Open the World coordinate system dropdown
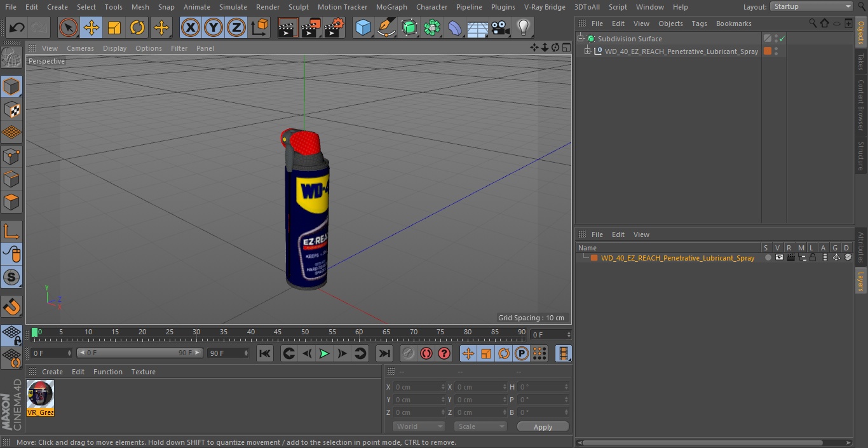 (418, 426)
